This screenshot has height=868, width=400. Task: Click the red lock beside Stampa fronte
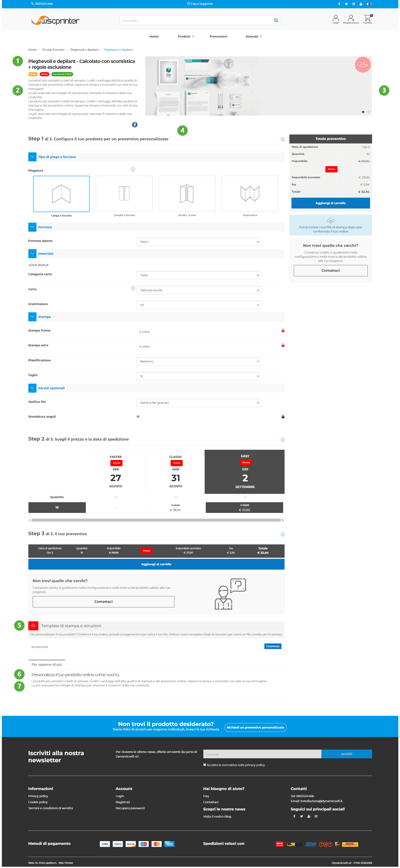pyautogui.click(x=283, y=330)
